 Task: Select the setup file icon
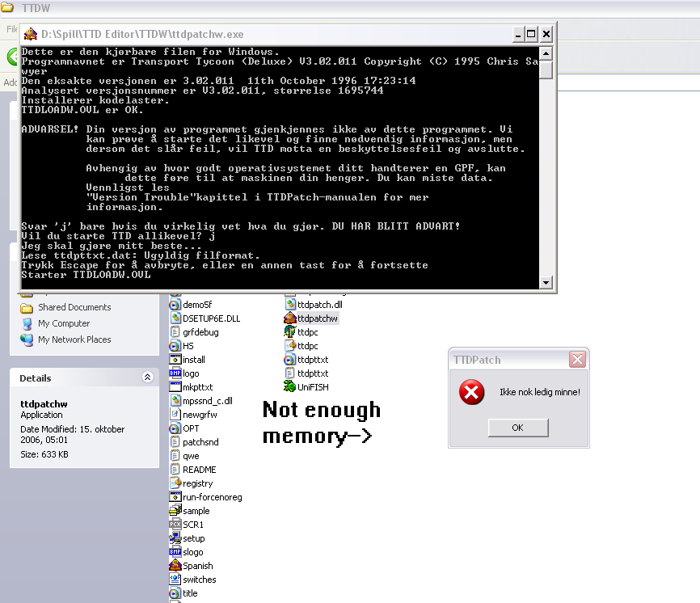(175, 538)
